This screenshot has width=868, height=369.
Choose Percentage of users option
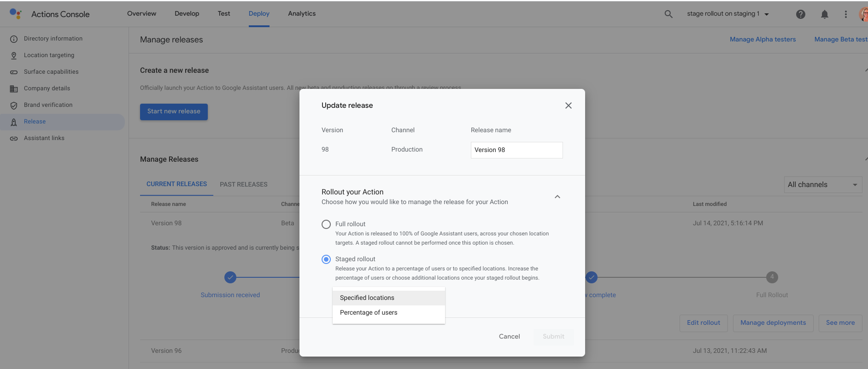click(x=369, y=313)
